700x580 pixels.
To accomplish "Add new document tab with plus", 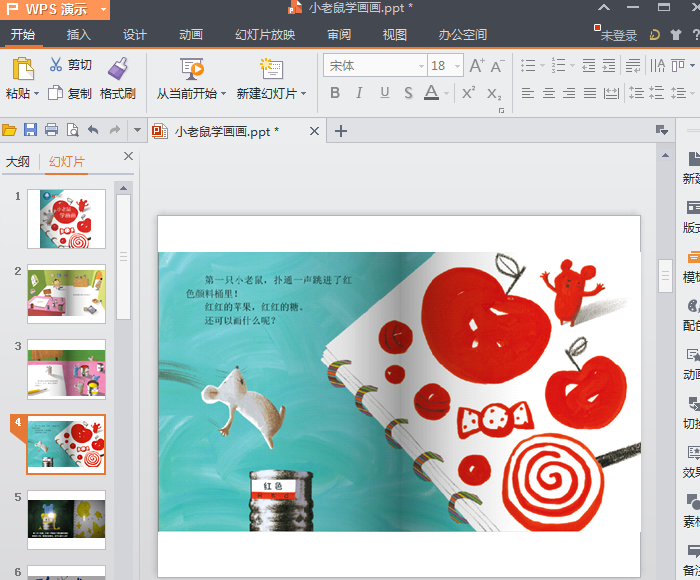I will (341, 131).
